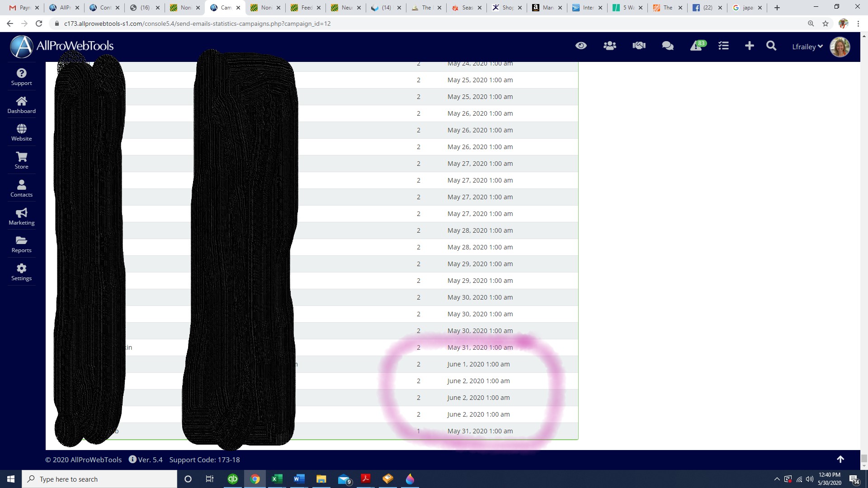Select the June 1, 2020 1:00 am cell

coord(478,364)
